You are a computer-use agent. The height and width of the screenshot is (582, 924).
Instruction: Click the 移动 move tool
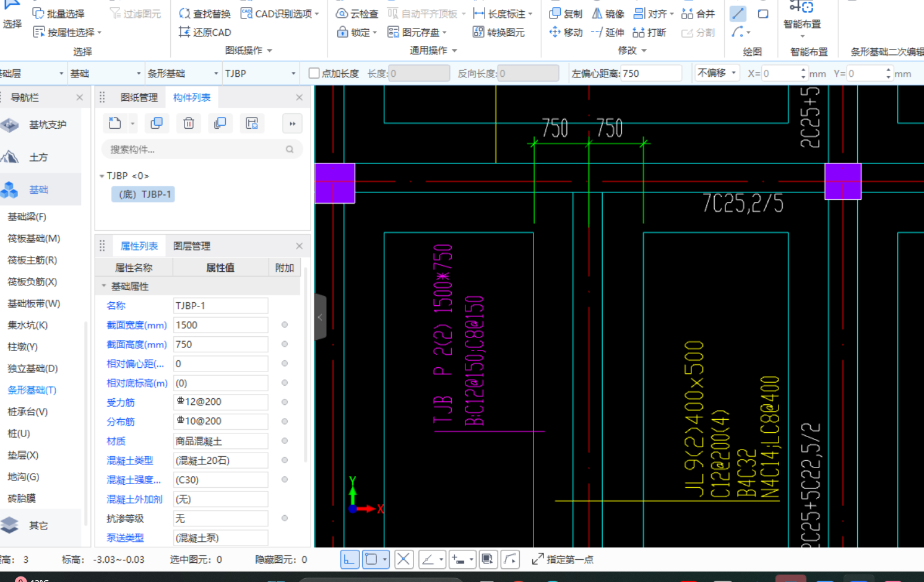[566, 32]
